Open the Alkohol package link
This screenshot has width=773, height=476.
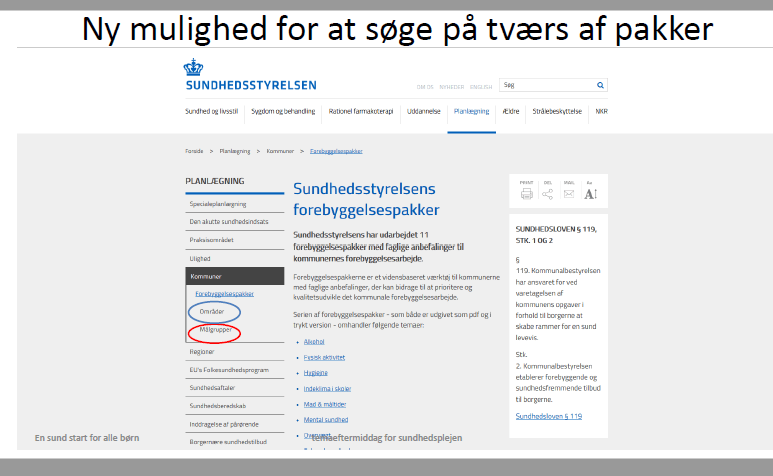coord(314,341)
